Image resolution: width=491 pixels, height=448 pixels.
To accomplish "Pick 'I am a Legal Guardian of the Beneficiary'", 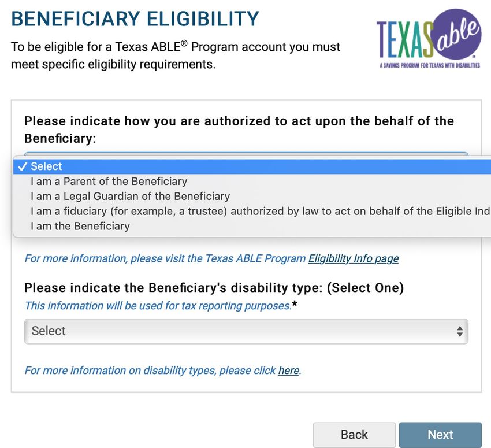I will [x=252, y=197].
